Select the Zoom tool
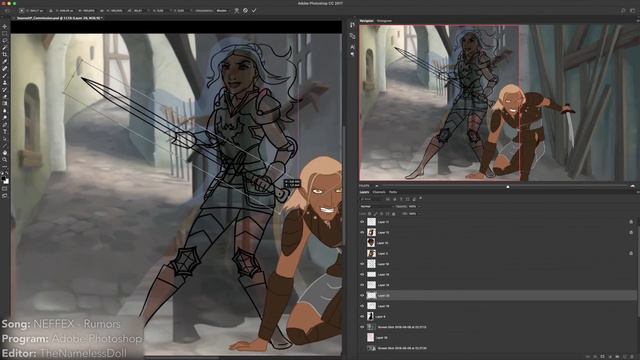 point(4,160)
